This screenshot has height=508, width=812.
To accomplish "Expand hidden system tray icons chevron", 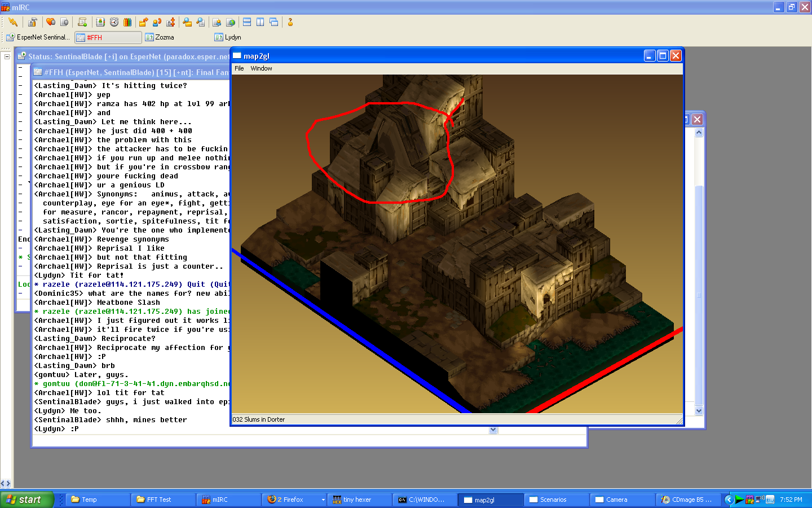I will tap(729, 500).
